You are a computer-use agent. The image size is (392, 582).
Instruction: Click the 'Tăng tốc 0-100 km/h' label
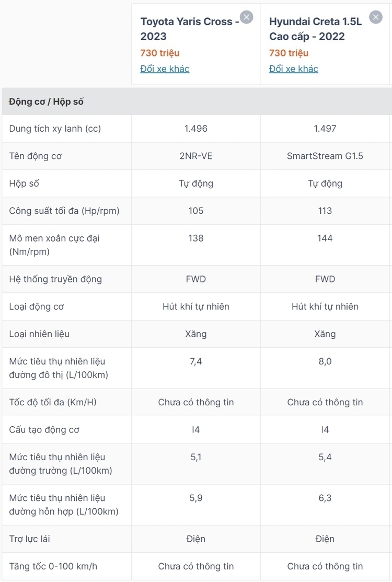tap(53, 566)
